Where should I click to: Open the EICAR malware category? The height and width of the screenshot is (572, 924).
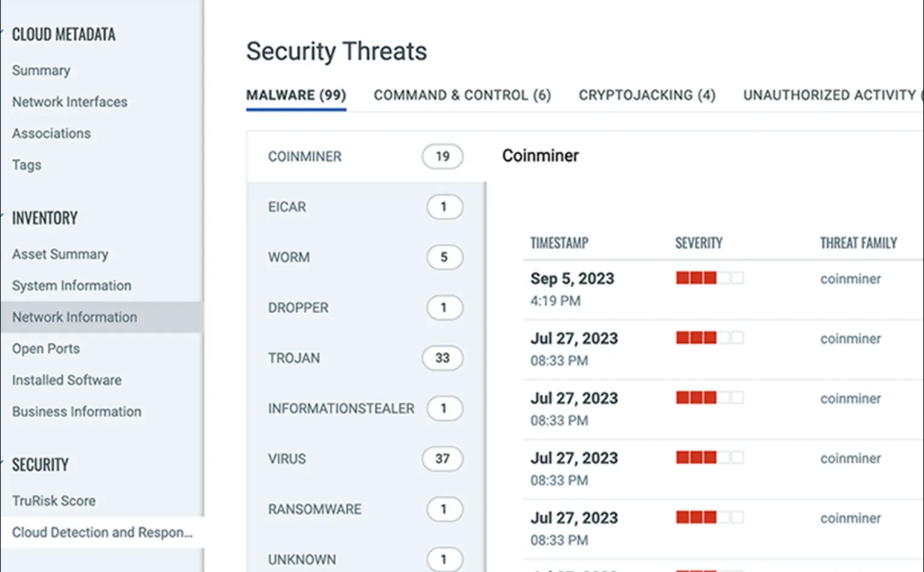[x=287, y=207]
